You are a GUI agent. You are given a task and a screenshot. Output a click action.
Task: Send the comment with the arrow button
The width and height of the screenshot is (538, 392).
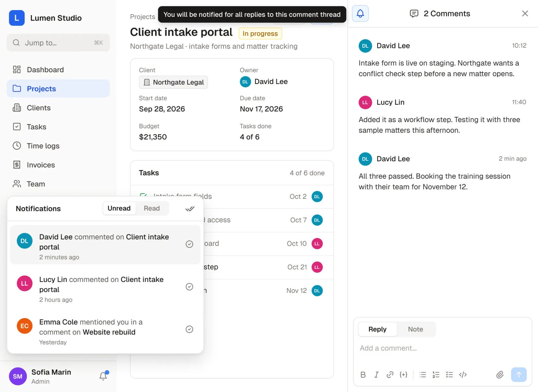coord(519,375)
